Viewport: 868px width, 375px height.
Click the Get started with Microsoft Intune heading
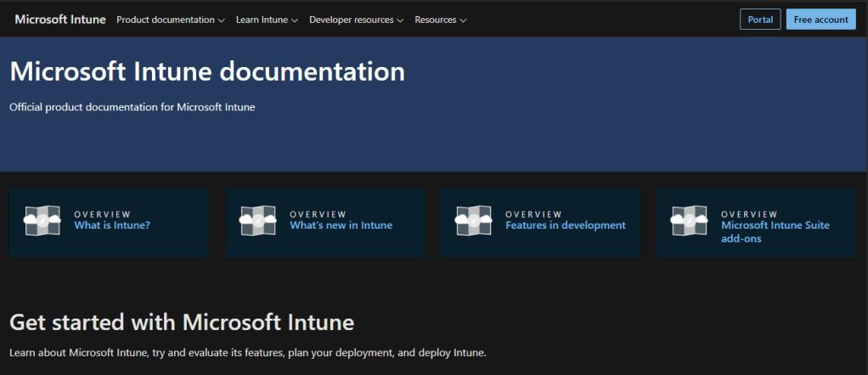coord(182,322)
